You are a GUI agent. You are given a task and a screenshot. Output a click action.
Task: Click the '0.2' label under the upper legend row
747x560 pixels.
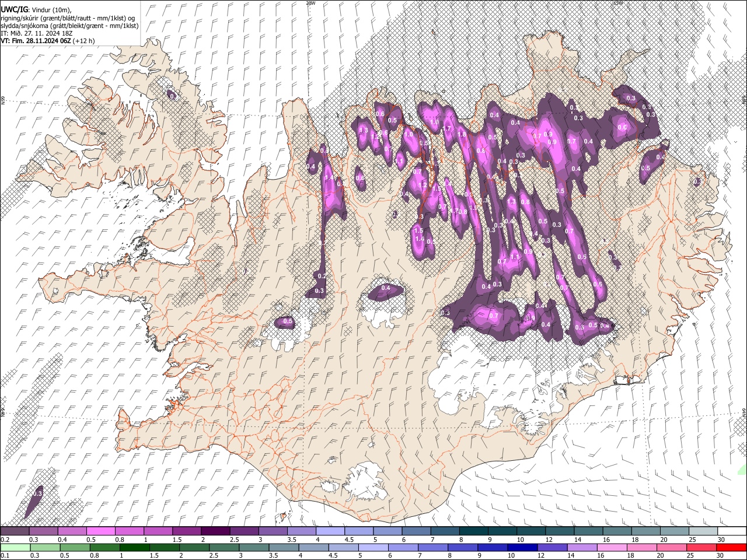tap(4, 540)
